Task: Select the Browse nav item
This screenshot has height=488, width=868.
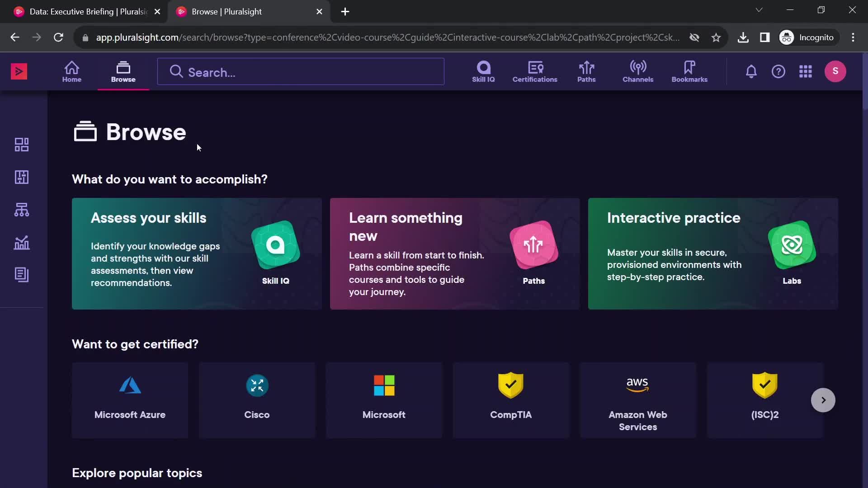Action: 123,71
